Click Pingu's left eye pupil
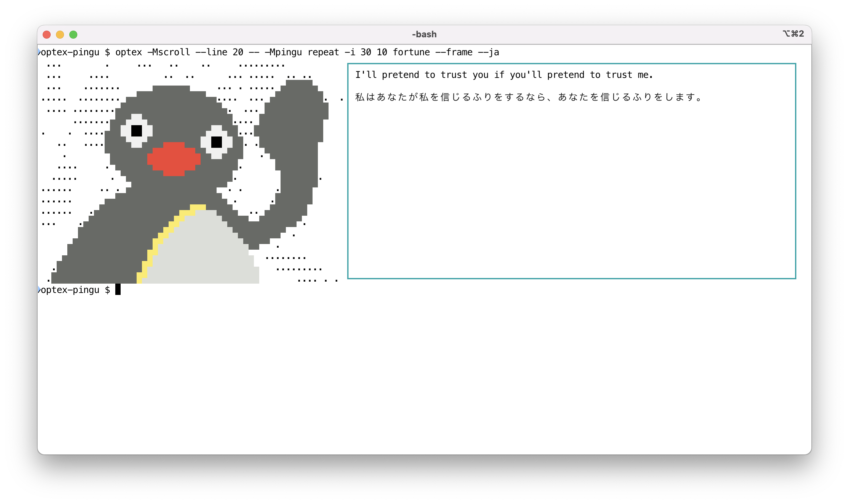The width and height of the screenshot is (849, 504). 136,131
